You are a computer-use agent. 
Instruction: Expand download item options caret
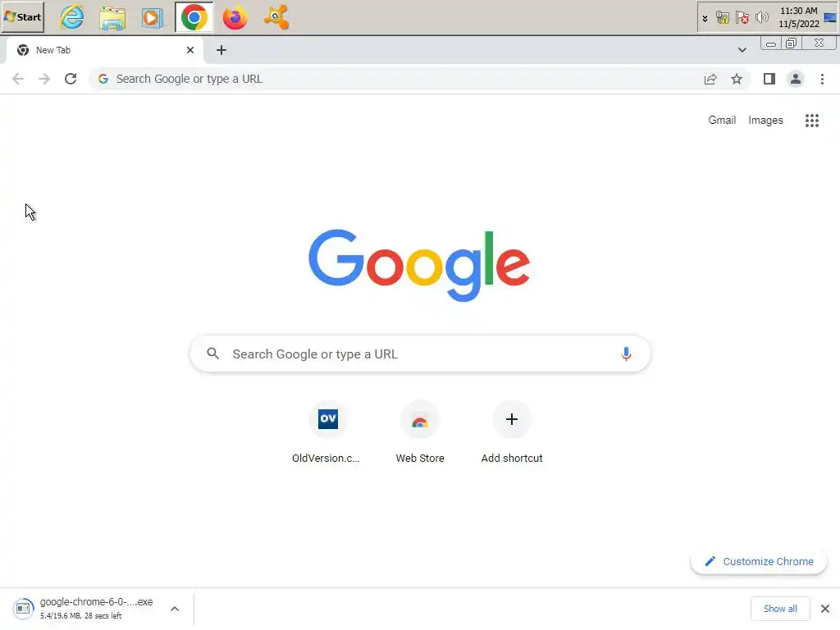pyautogui.click(x=175, y=609)
